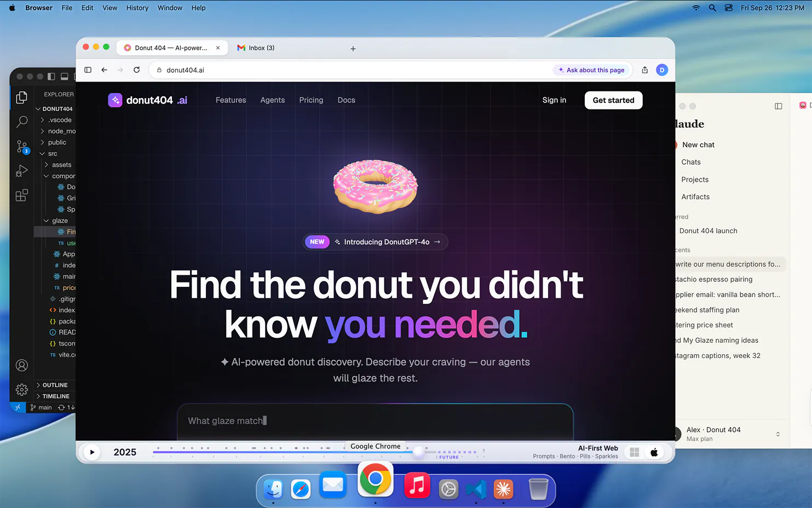Click the question mark at timeline end
812x508 pixels.
pyautogui.click(x=483, y=451)
